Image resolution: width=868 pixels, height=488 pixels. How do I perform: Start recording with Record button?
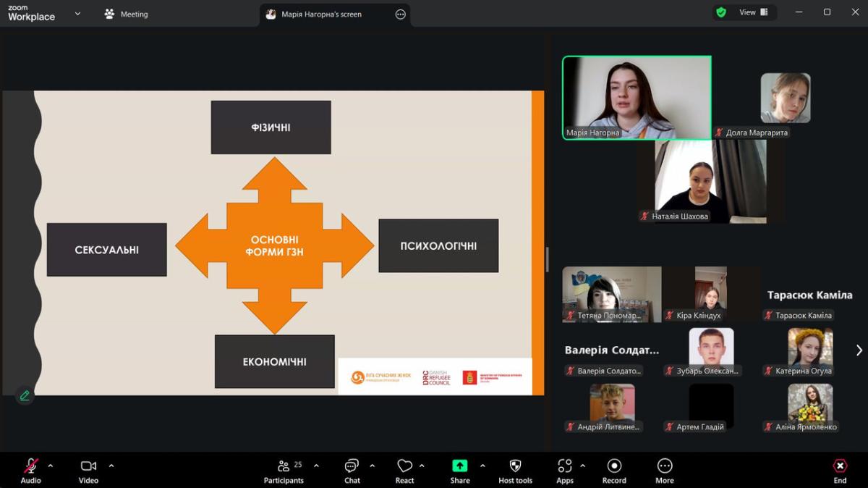[614, 471]
